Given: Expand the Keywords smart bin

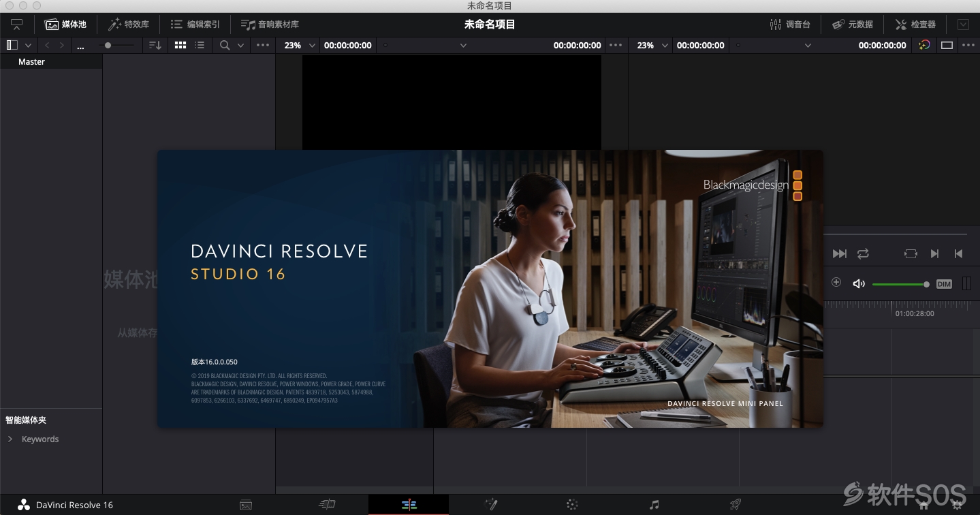Looking at the screenshot, I should pos(10,439).
